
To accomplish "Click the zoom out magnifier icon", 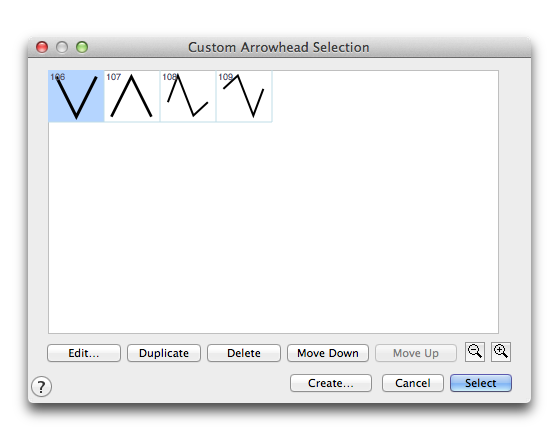I will 475,352.
